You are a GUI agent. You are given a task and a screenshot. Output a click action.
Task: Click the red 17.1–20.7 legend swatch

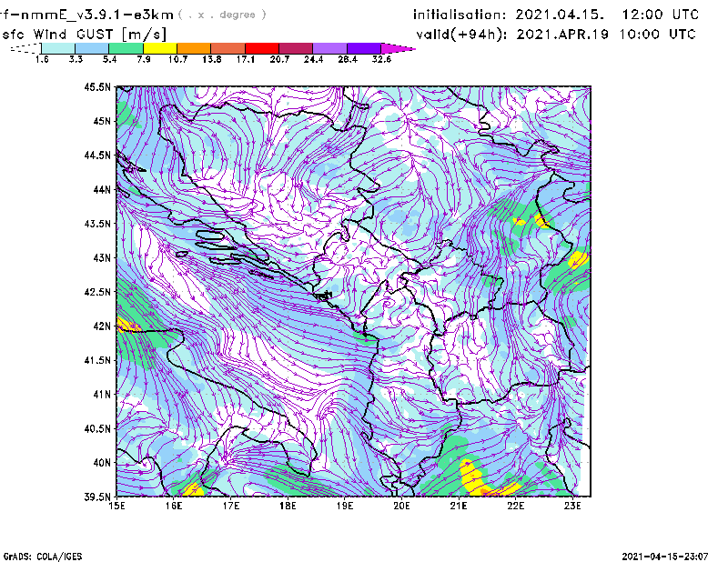[x=262, y=48]
